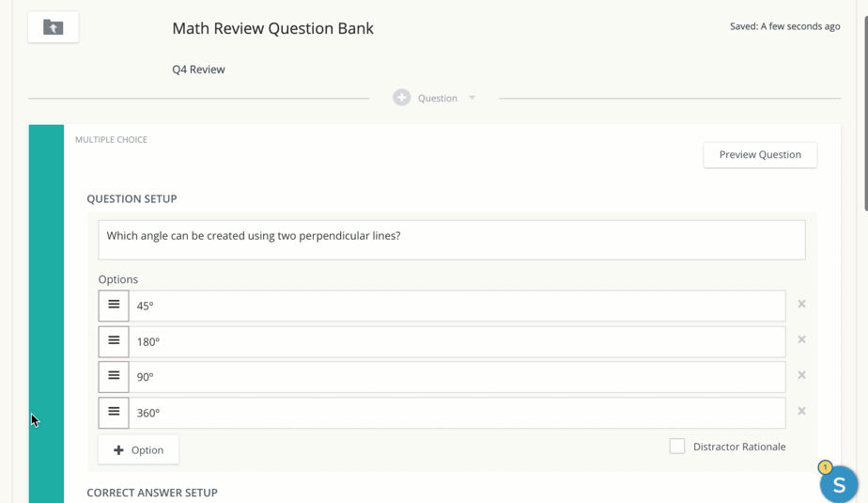The image size is (868, 503).
Task: Click the folder-up back icon
Action: pyautogui.click(x=54, y=27)
